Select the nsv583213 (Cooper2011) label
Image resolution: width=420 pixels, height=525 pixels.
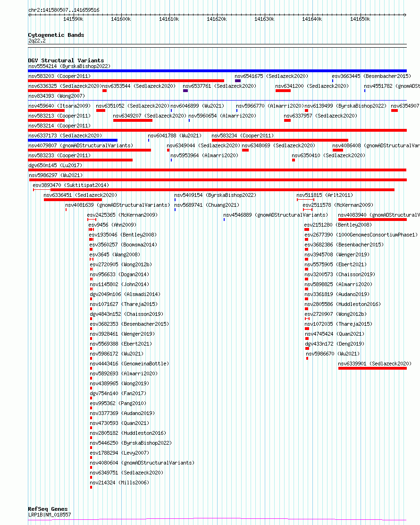point(59,116)
